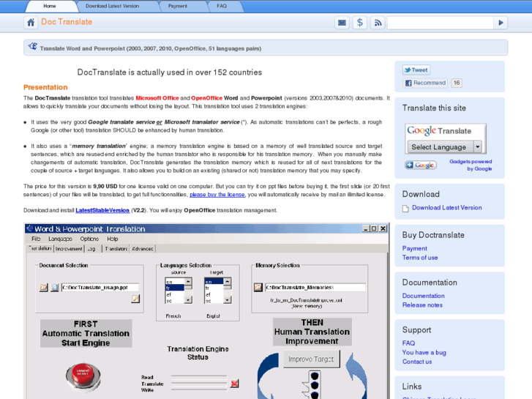Click up arrow of target language list
This screenshot has width=532, height=399.
[227, 281]
